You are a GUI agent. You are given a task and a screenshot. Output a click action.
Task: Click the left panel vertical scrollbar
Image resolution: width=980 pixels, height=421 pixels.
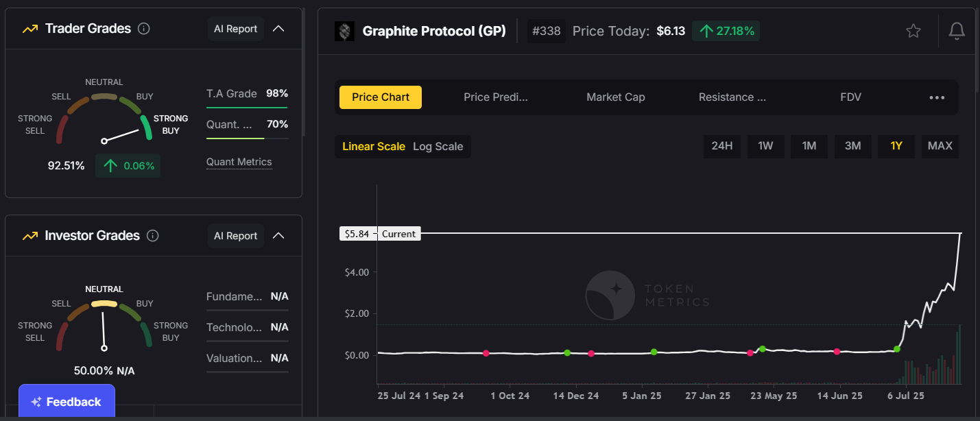[304, 72]
